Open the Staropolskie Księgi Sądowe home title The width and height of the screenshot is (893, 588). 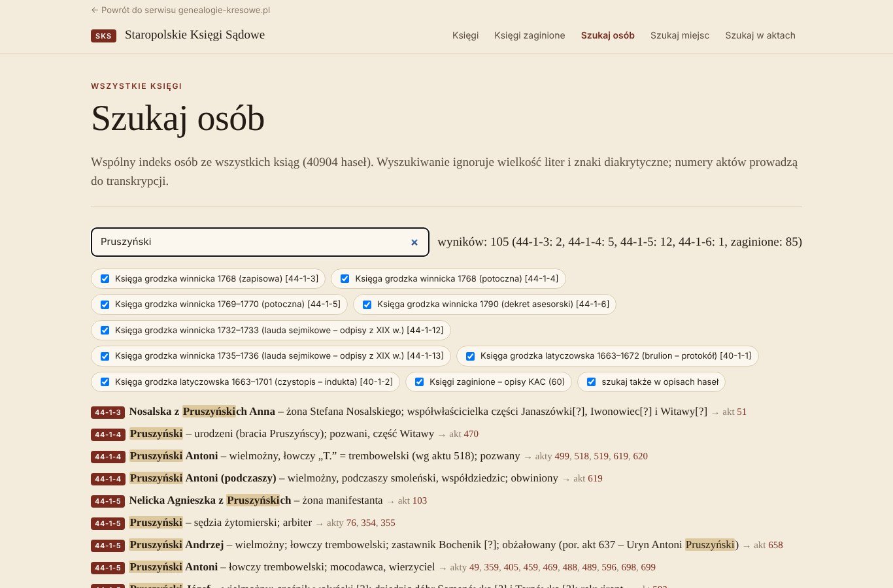click(195, 35)
